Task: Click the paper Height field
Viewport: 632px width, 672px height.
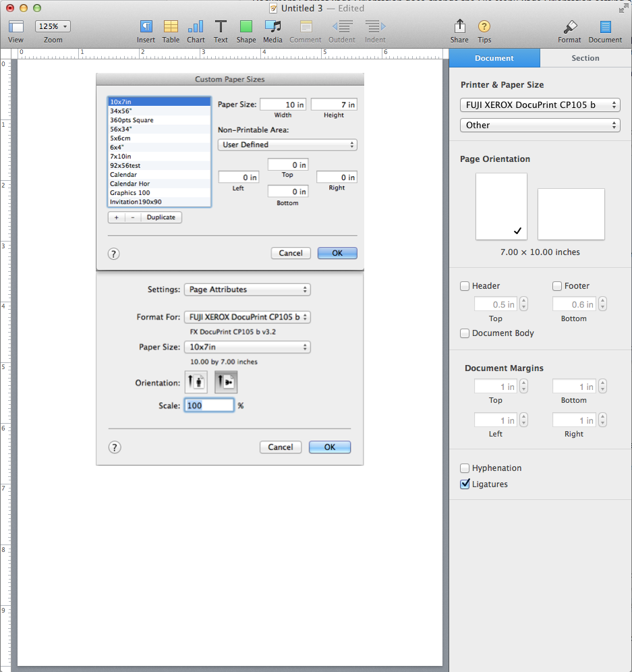Action: click(x=334, y=105)
